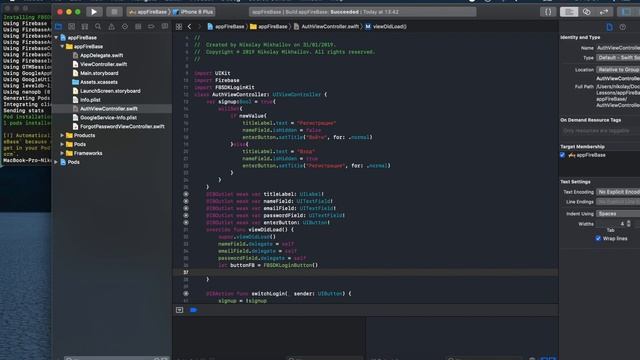Expand the Pods project at the bottom
The image size is (640, 360).
coord(56,162)
